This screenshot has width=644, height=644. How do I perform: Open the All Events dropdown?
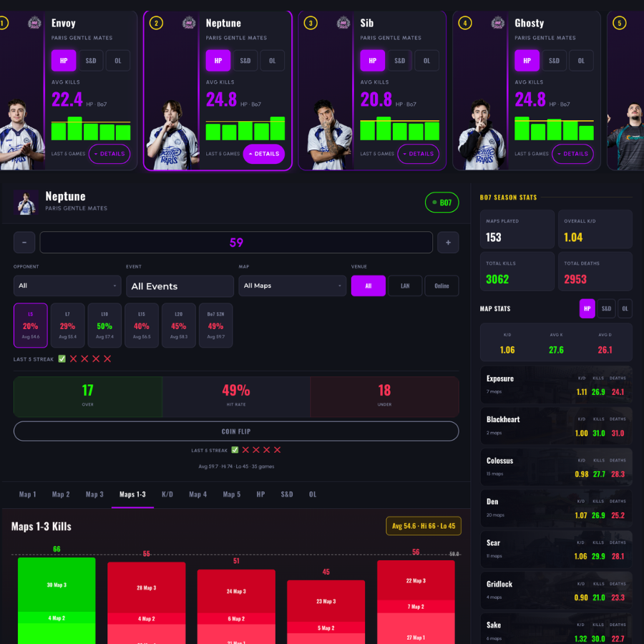(180, 286)
